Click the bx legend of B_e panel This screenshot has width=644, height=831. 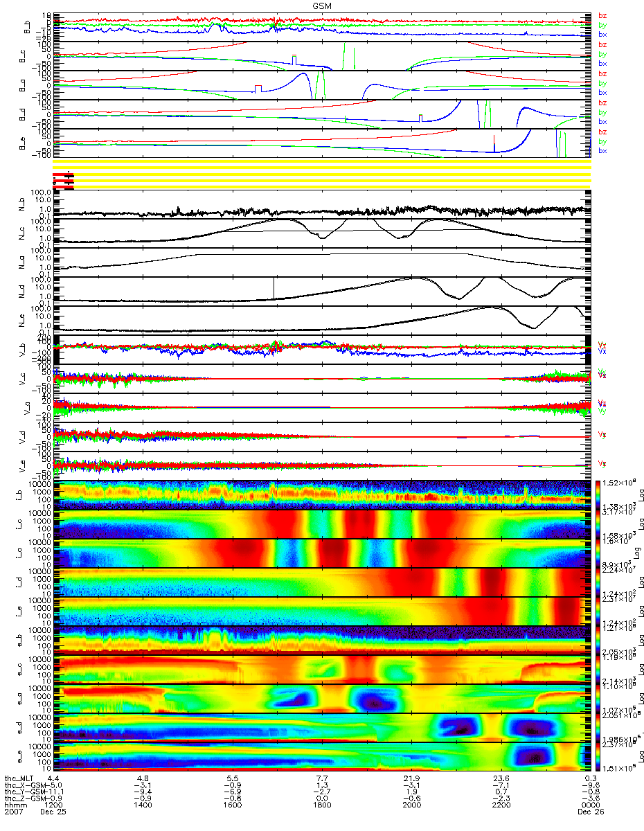[x=602, y=150]
